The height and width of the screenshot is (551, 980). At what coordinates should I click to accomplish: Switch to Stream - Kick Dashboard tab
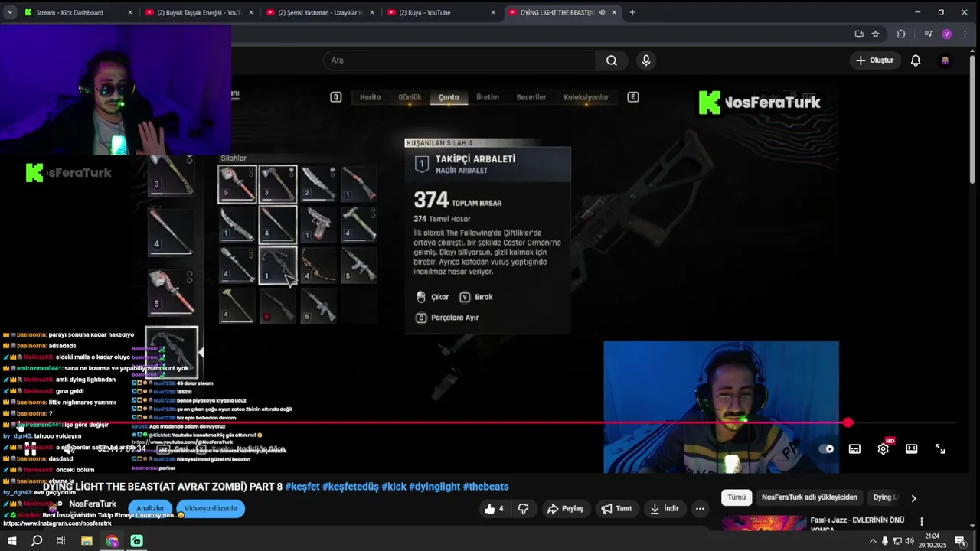click(x=69, y=12)
